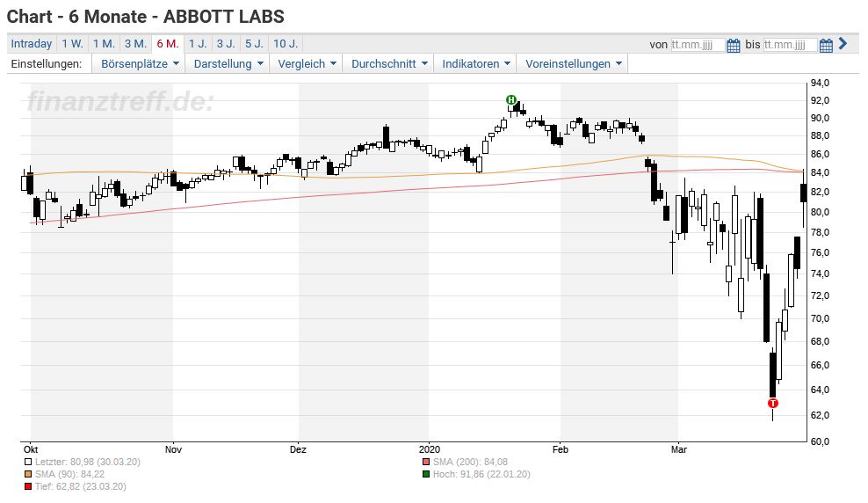Focus the 'bis' date input field
The height and width of the screenshot is (503, 868).
[790, 45]
